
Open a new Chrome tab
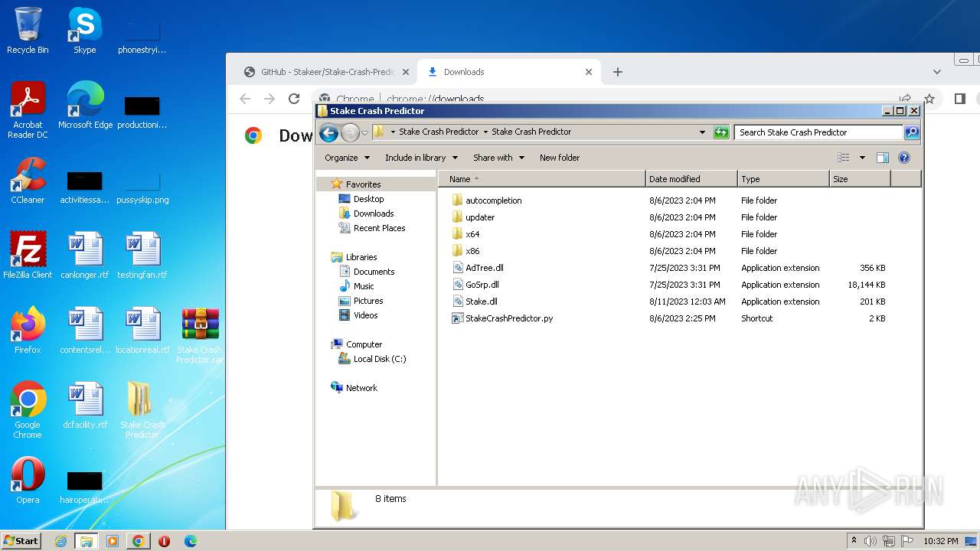(618, 72)
